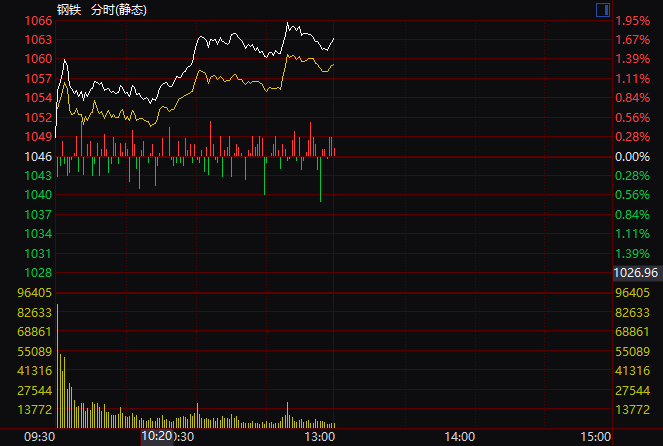The height and width of the screenshot is (446, 663).
Task: Click the white price line's highest peak
Action: (288, 23)
